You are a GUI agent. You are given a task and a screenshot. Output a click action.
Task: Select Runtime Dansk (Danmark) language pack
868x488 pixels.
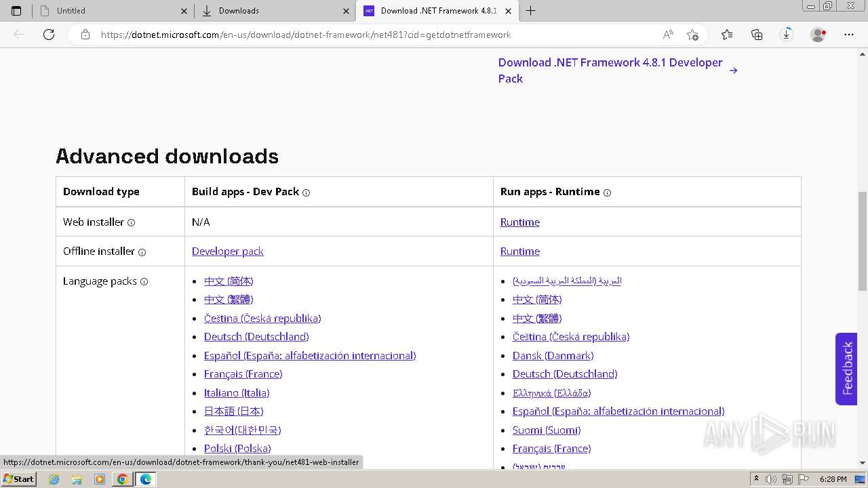553,355
